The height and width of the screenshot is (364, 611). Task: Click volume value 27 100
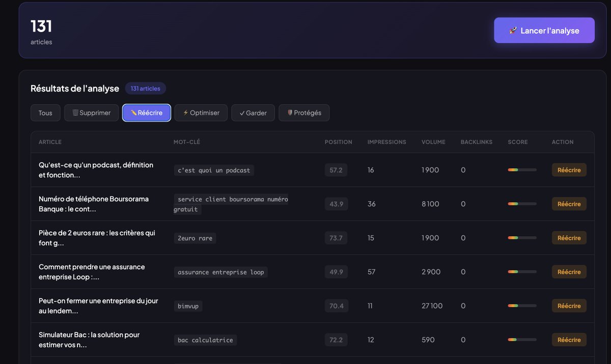432,306
